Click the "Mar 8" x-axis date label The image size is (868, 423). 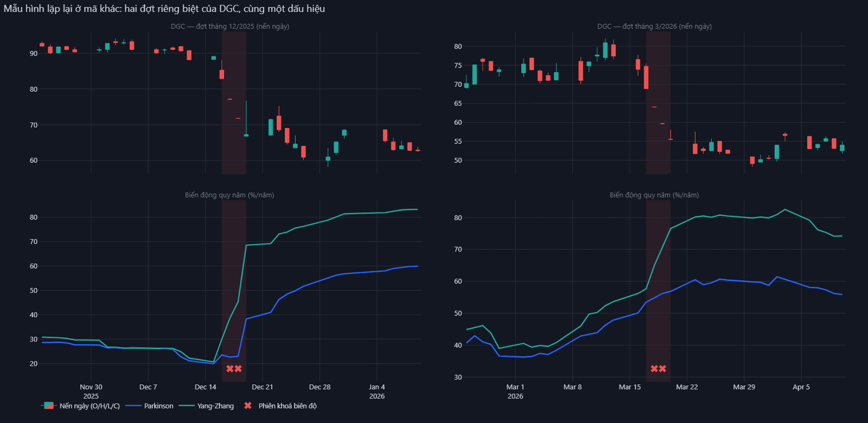tap(572, 387)
